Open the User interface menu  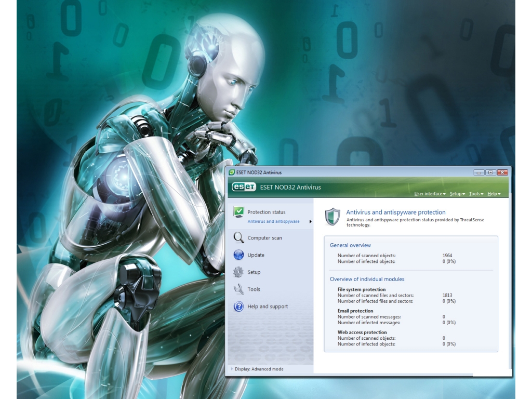coord(430,194)
